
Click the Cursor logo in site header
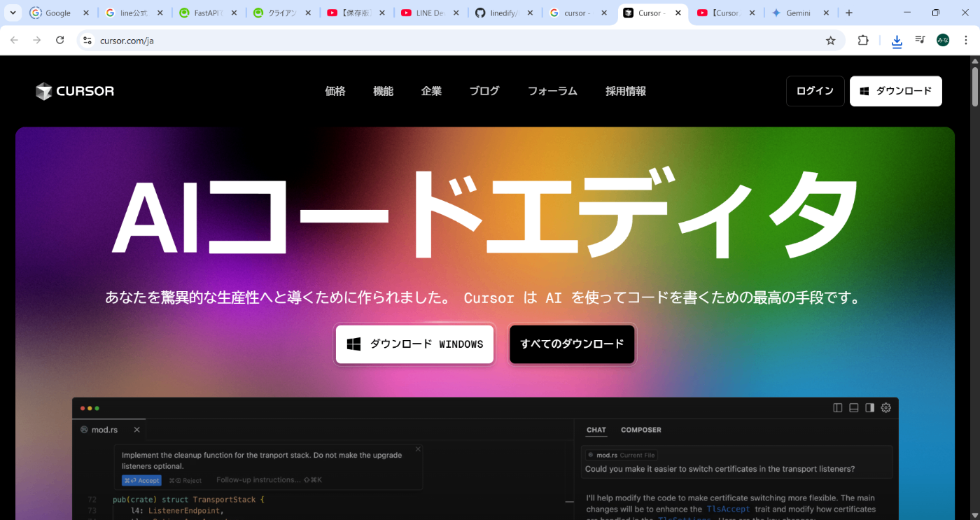click(x=75, y=91)
